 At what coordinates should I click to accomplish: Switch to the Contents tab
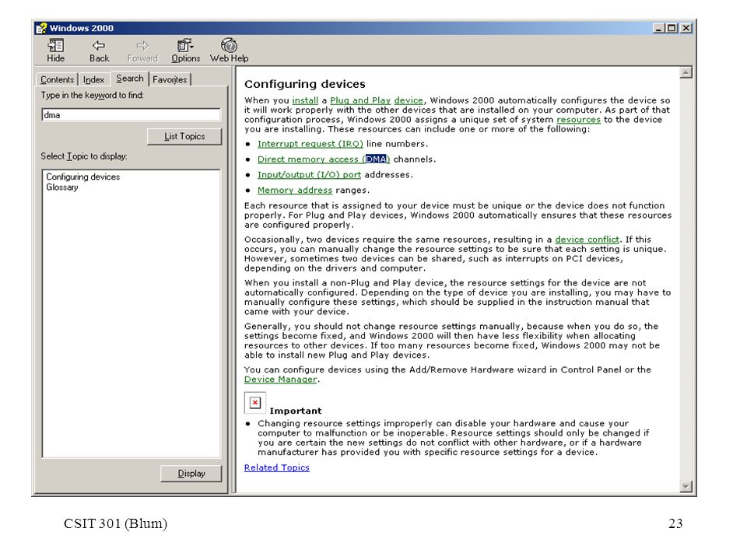(57, 79)
